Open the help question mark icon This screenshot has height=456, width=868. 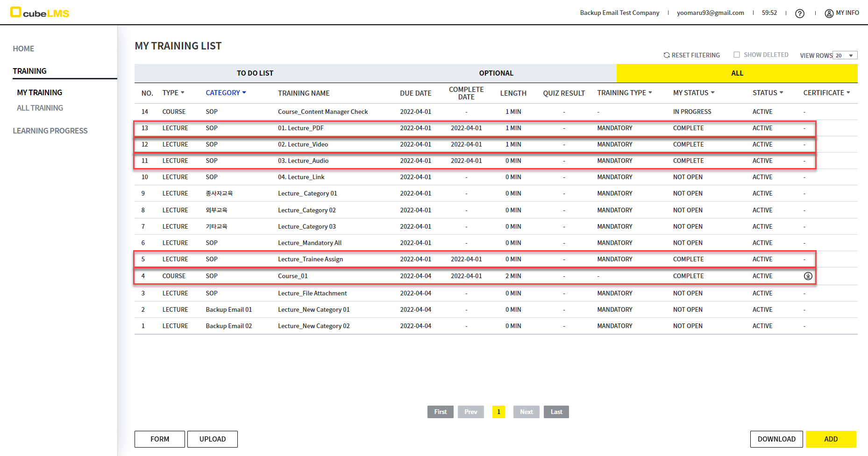tap(800, 13)
